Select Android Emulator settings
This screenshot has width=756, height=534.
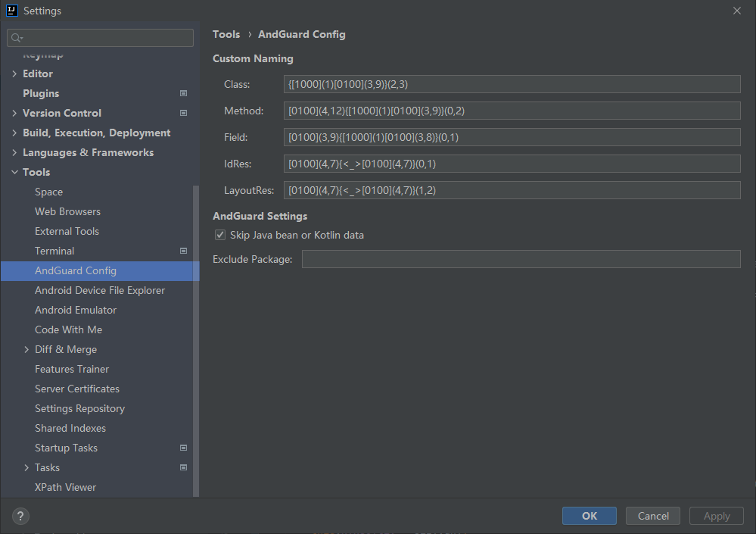coord(76,310)
